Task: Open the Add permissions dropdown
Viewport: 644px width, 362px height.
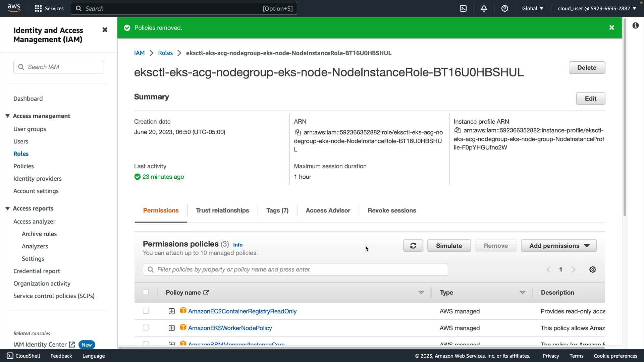Action: [558, 246]
